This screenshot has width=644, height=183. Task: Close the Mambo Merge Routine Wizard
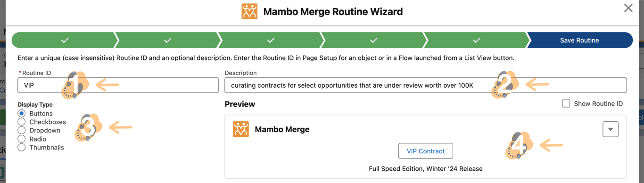(x=628, y=8)
